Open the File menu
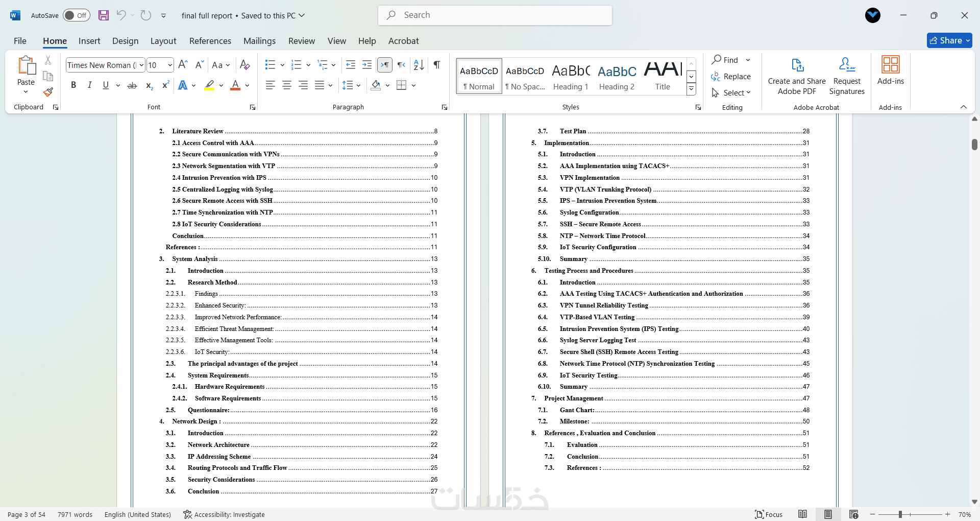Viewport: 980px width, 521px height. coord(20,41)
